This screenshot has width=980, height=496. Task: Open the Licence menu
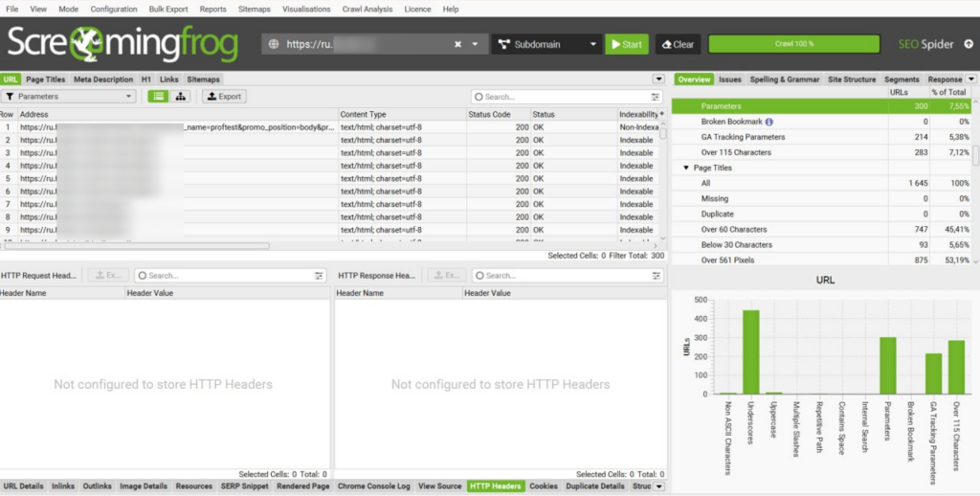(417, 9)
